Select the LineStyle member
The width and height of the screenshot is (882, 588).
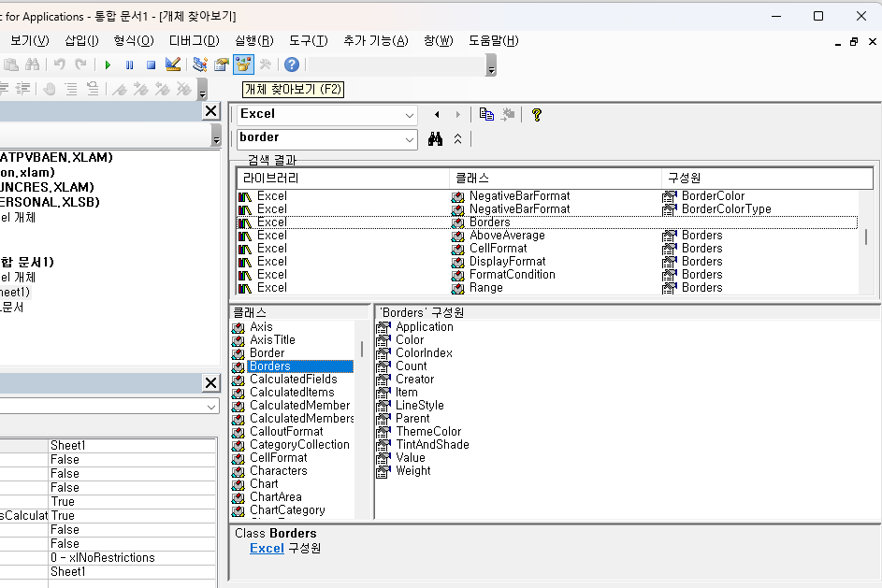pyautogui.click(x=420, y=406)
